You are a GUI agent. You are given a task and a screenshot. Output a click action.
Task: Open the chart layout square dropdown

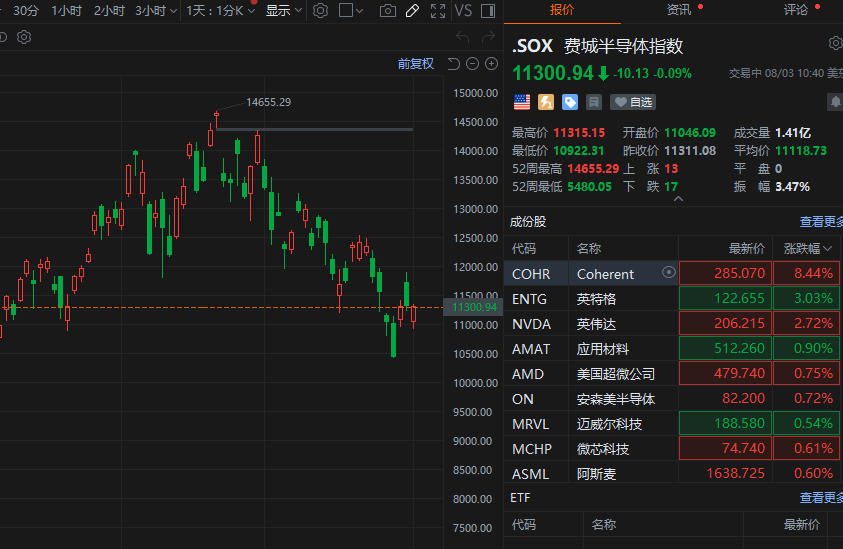coord(351,11)
